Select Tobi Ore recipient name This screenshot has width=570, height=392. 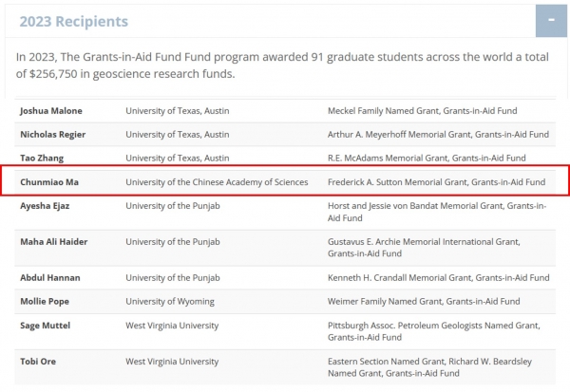point(38,362)
